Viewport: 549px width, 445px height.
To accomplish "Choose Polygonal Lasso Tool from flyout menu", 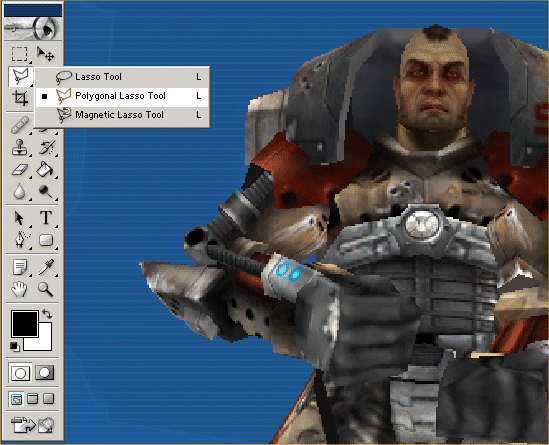I will click(x=122, y=96).
